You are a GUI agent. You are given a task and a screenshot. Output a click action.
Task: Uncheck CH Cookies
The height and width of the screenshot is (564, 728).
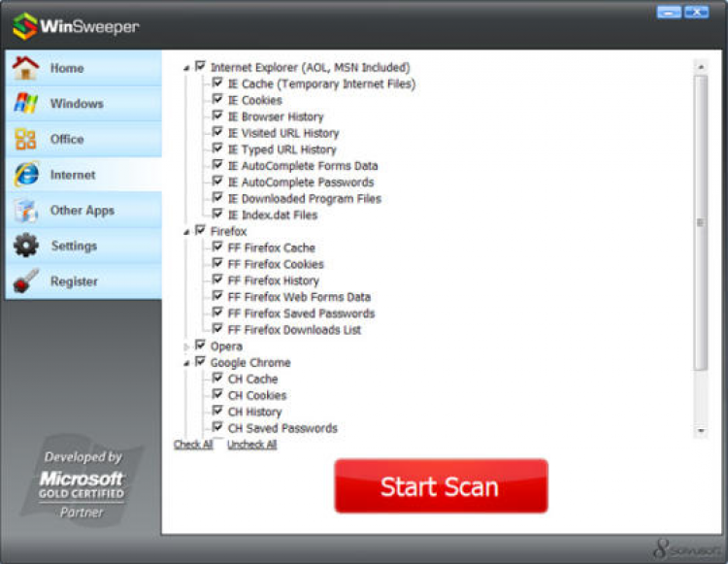(x=217, y=394)
